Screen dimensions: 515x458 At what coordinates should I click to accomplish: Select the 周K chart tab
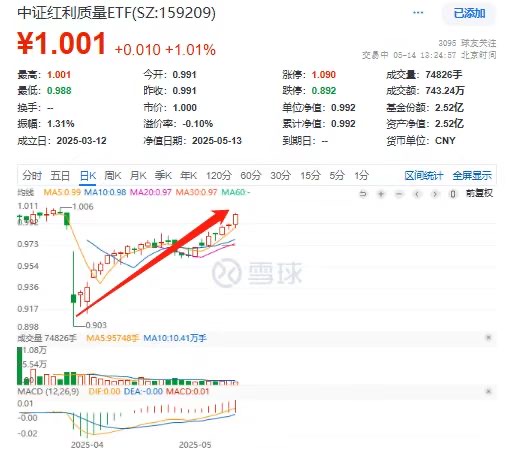click(113, 175)
